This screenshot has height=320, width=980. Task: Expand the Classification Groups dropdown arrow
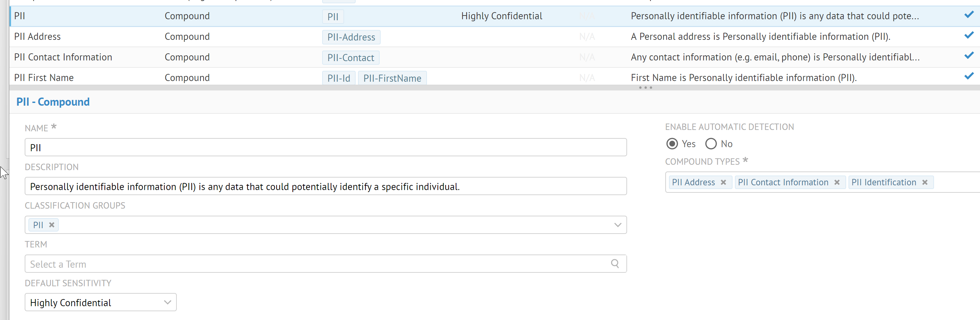[x=618, y=225]
